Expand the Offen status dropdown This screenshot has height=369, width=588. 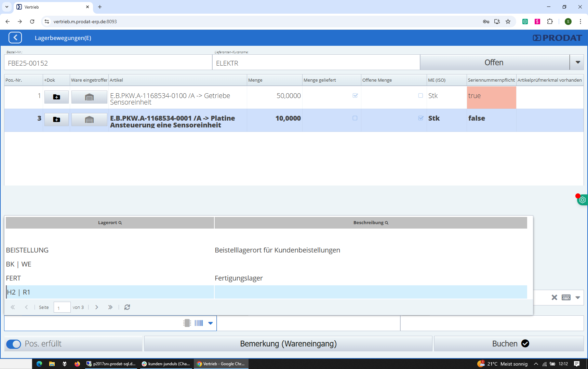[577, 63]
